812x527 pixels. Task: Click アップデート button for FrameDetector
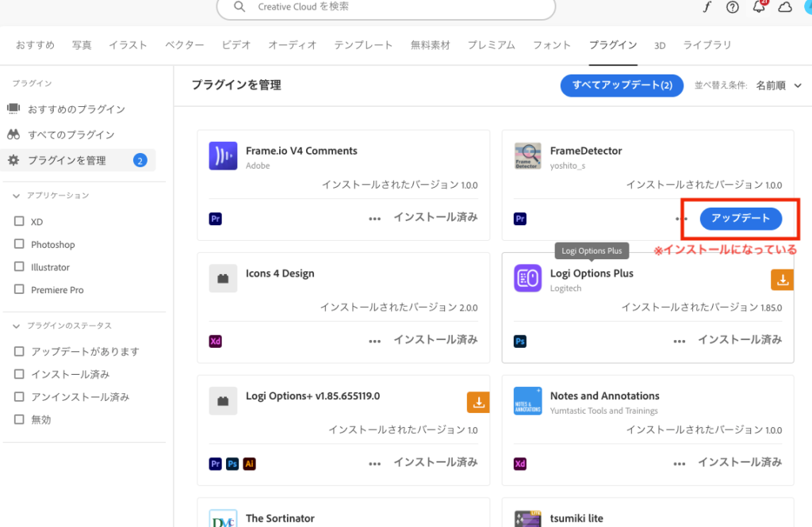(741, 219)
